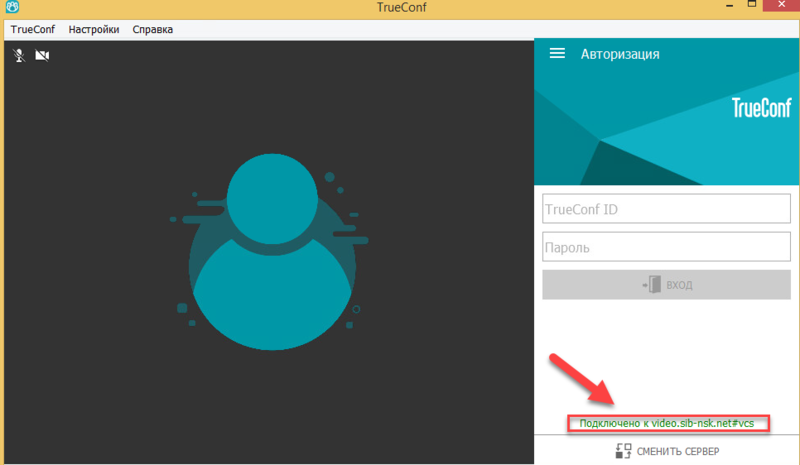
Task: Click the user avatar placeholder image
Action: pos(271,252)
